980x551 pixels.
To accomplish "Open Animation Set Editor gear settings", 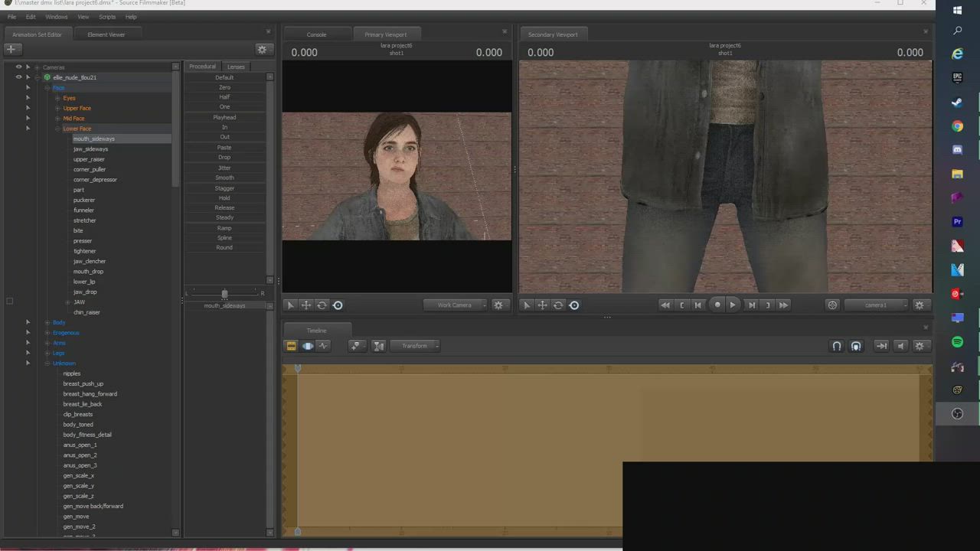I will (262, 50).
